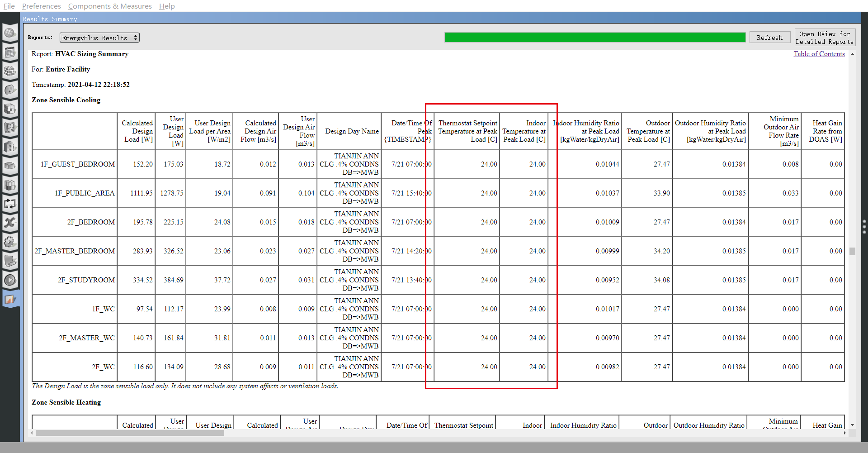
Task: Click the horizontal scroll right arrow
Action: [845, 433]
